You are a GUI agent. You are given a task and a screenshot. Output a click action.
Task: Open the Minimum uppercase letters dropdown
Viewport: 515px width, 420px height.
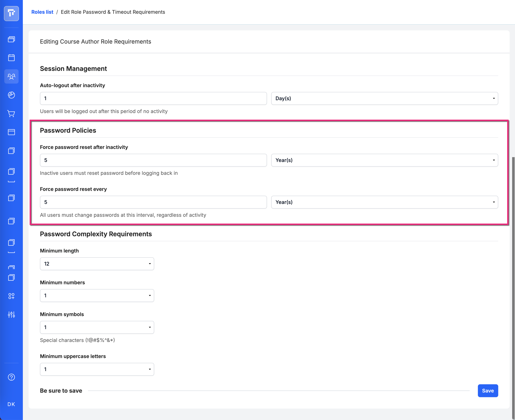pos(97,369)
